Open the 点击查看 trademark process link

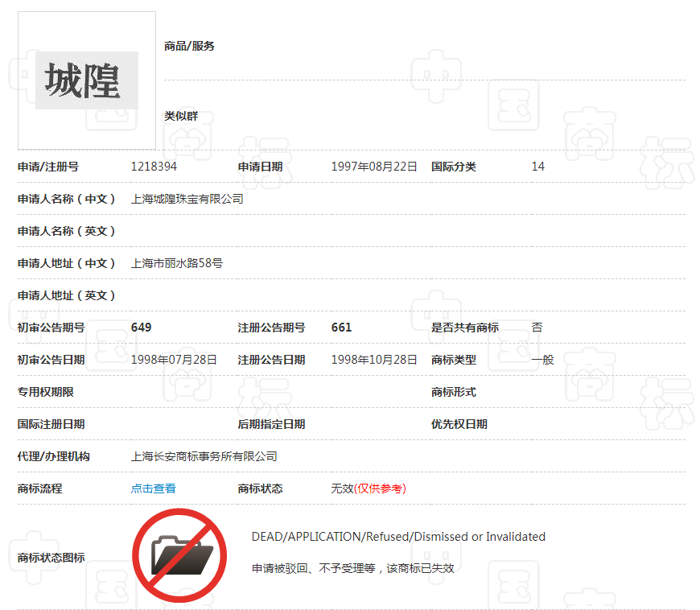tap(153, 488)
